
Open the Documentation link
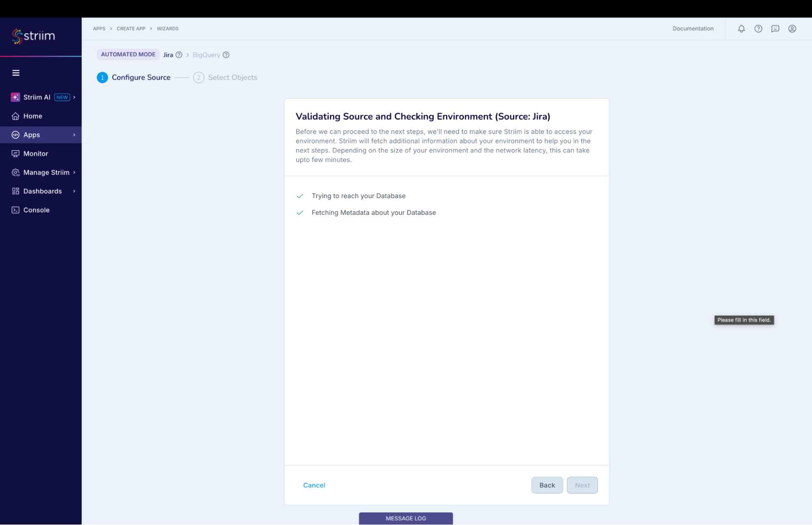tap(693, 29)
